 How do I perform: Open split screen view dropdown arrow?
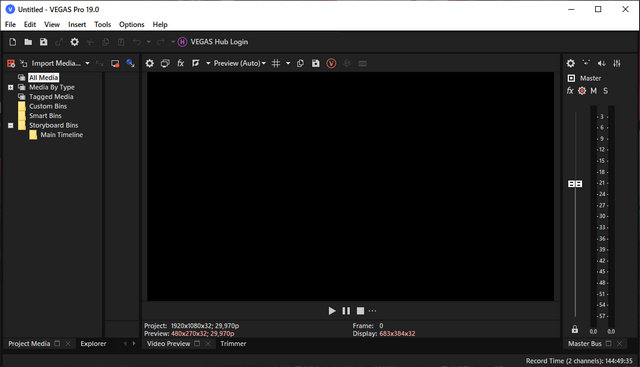coord(208,63)
